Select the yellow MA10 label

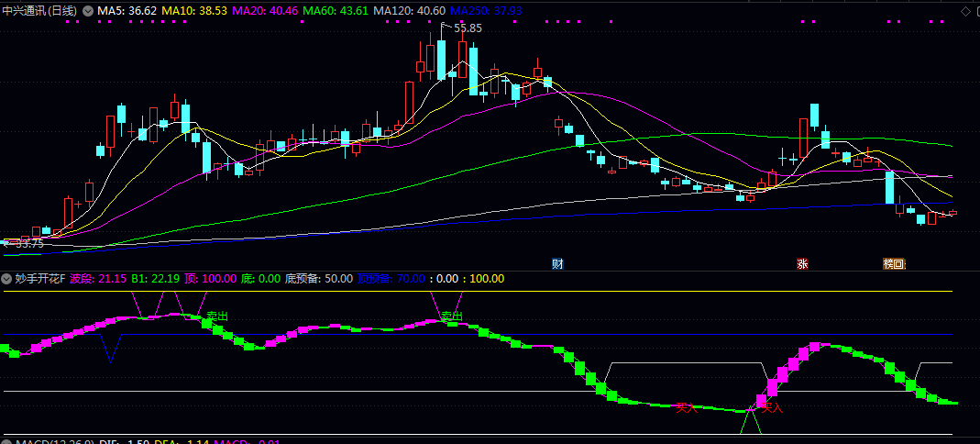point(194,10)
